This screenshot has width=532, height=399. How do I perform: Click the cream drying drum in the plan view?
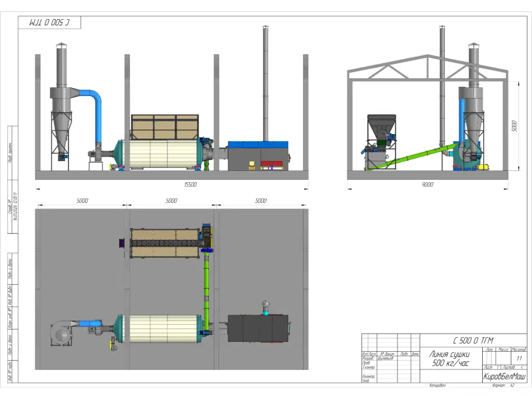click(163, 329)
